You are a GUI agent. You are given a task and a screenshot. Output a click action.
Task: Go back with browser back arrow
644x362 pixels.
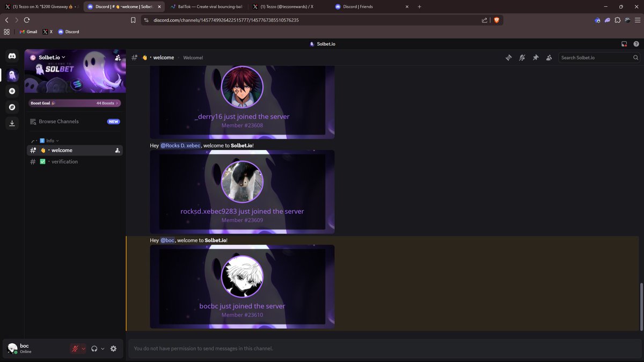[x=7, y=20]
